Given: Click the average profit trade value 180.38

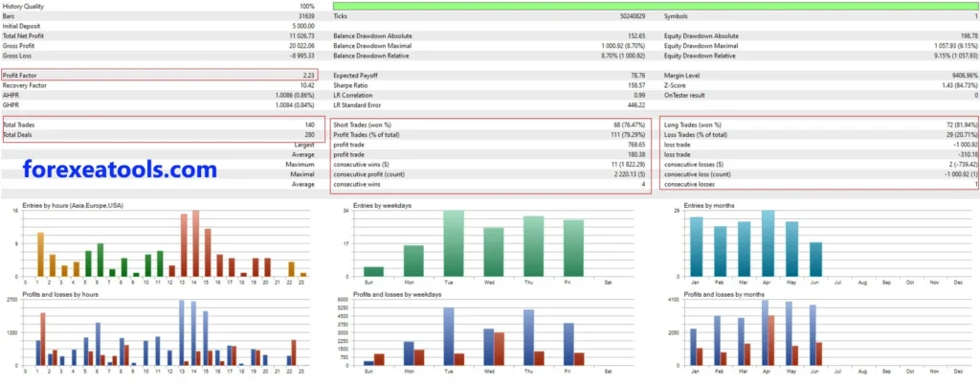Looking at the screenshot, I should pos(636,155).
